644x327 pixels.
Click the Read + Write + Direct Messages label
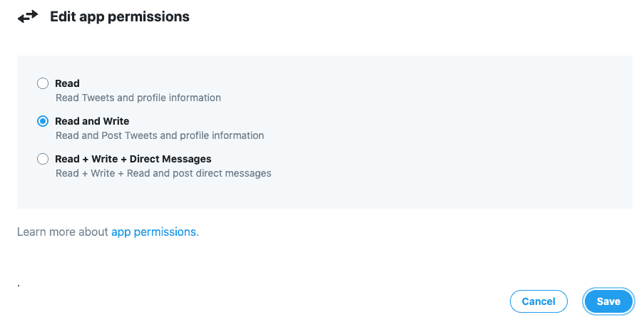(133, 159)
